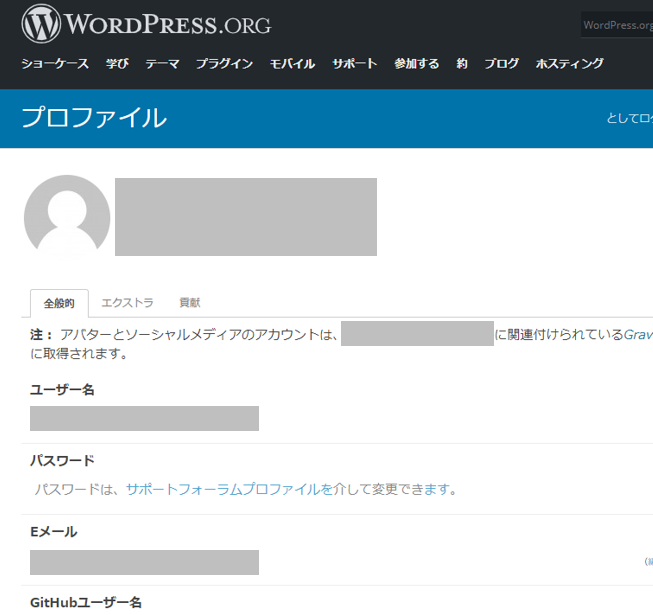Switch to the エクストラ tab

pyautogui.click(x=127, y=303)
